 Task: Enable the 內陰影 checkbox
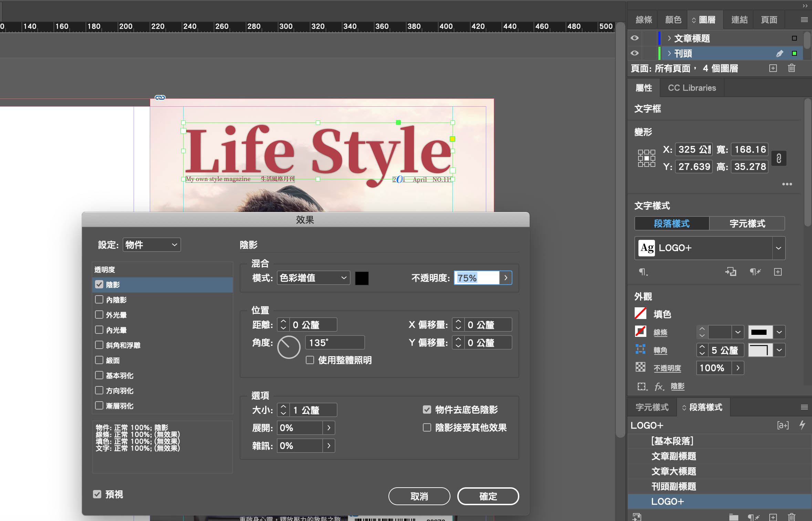coord(99,300)
